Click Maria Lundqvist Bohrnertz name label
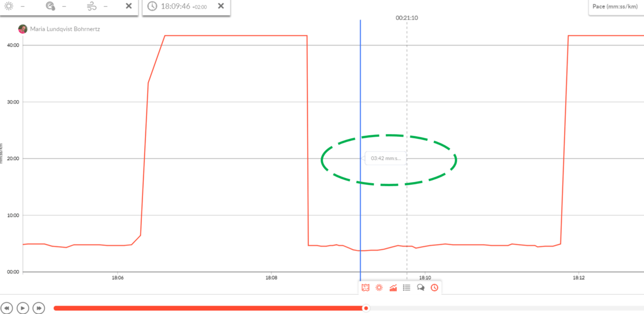 65,29
